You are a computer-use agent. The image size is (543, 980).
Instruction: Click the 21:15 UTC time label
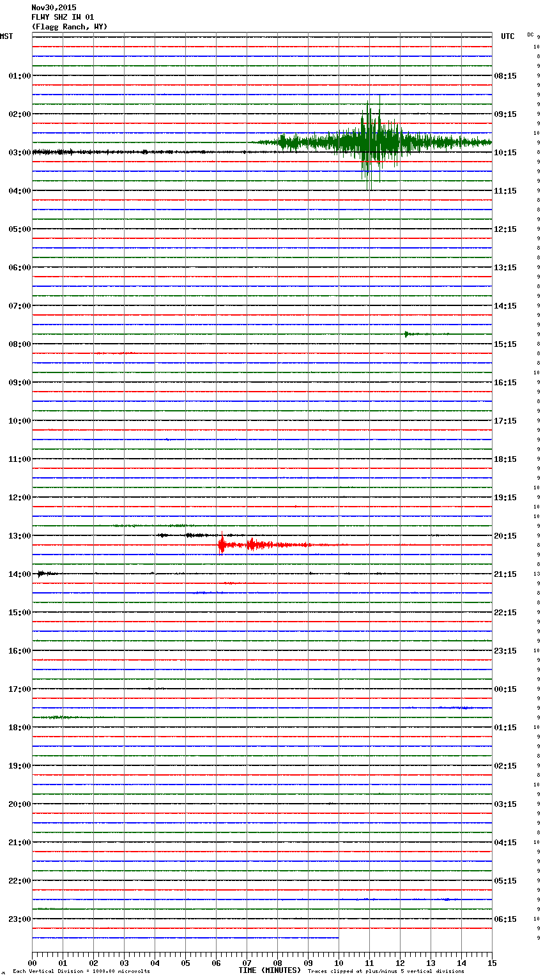[x=505, y=574]
